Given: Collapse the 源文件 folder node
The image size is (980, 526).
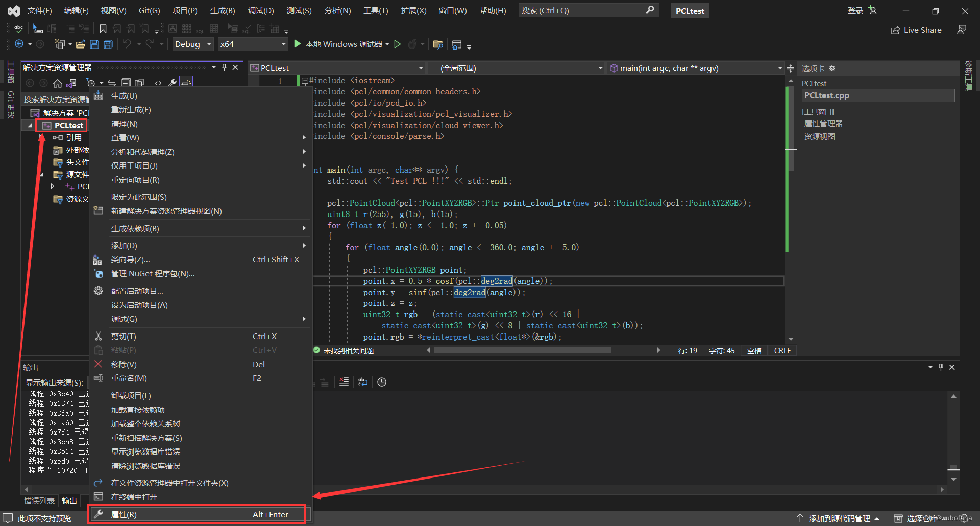Looking at the screenshot, I should tap(42, 175).
